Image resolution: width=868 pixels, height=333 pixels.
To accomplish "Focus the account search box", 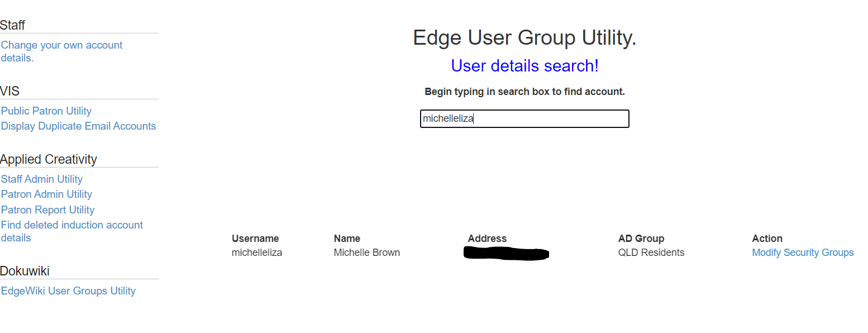I will (x=524, y=119).
